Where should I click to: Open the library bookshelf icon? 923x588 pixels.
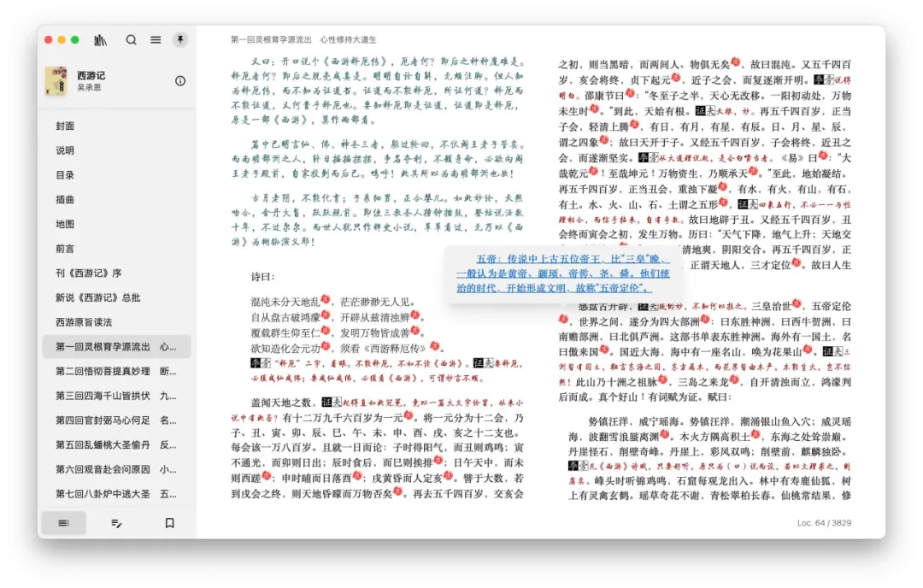point(101,40)
